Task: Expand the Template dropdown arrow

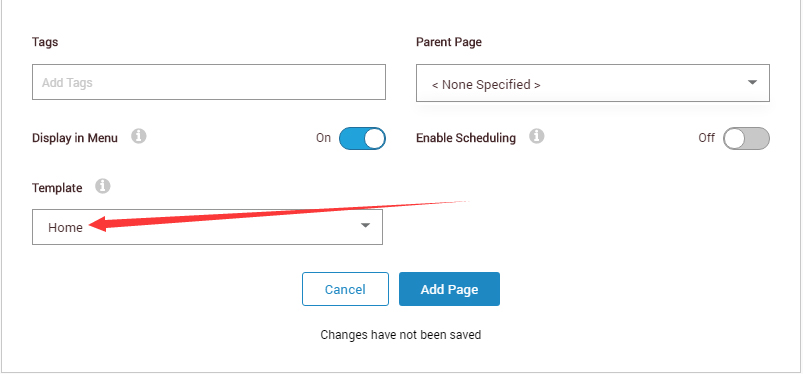Action: 365,225
